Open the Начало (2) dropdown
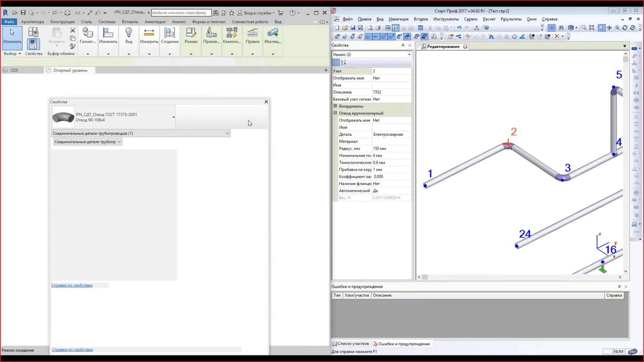Screen dimensions: 644x362 [409, 54]
